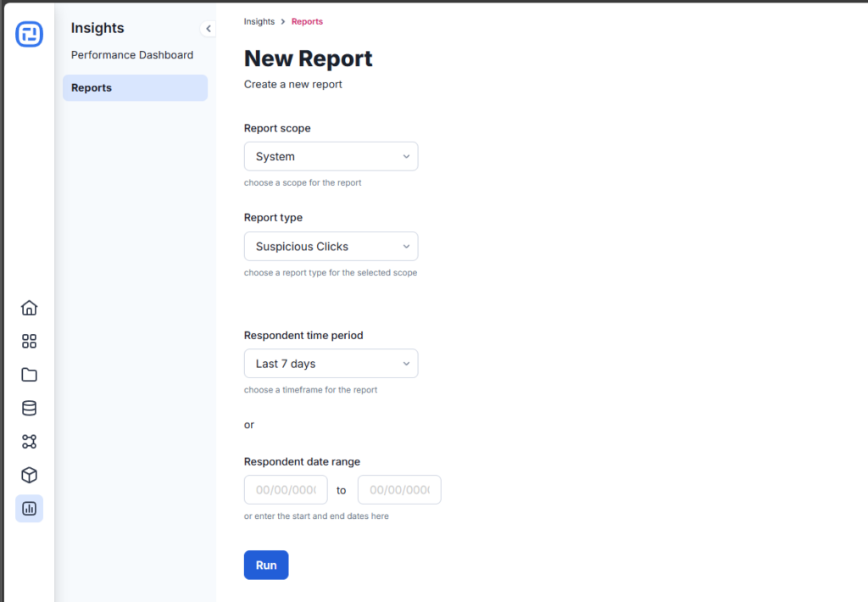Open the four-squares grid icon in sidebar

point(29,341)
